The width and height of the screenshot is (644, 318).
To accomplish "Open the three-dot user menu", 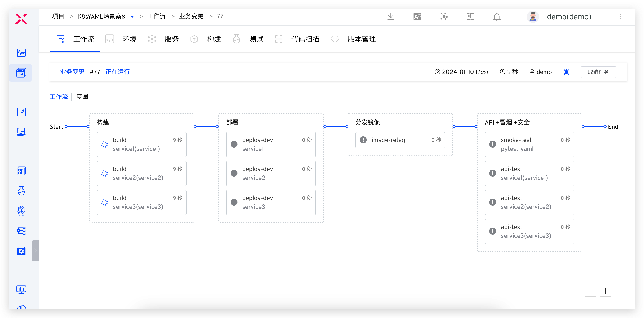I will coord(620,17).
